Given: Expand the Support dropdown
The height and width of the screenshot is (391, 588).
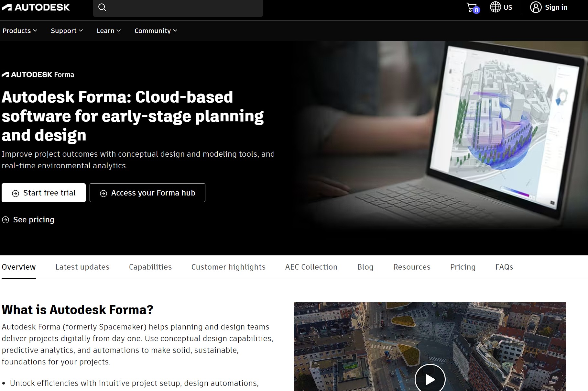Looking at the screenshot, I should [x=66, y=30].
